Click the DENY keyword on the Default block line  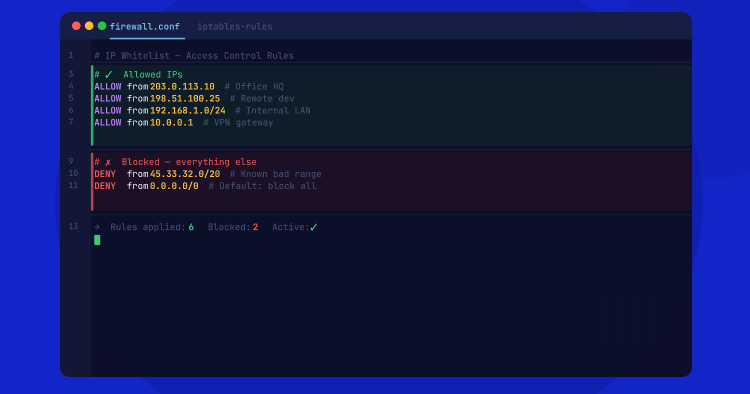click(105, 186)
